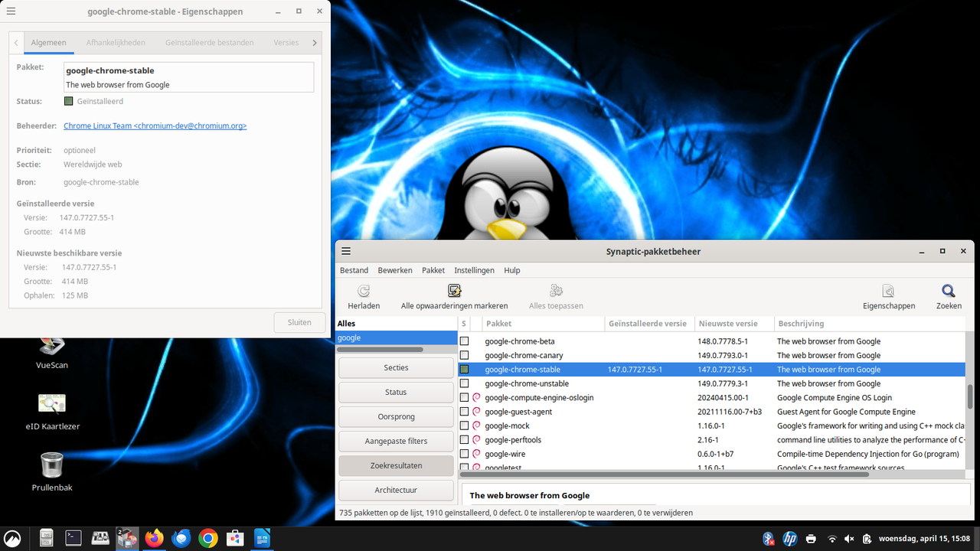Click the Debian logo next to google-compute-engine-oslogin
The image size is (980, 551).
point(476,398)
